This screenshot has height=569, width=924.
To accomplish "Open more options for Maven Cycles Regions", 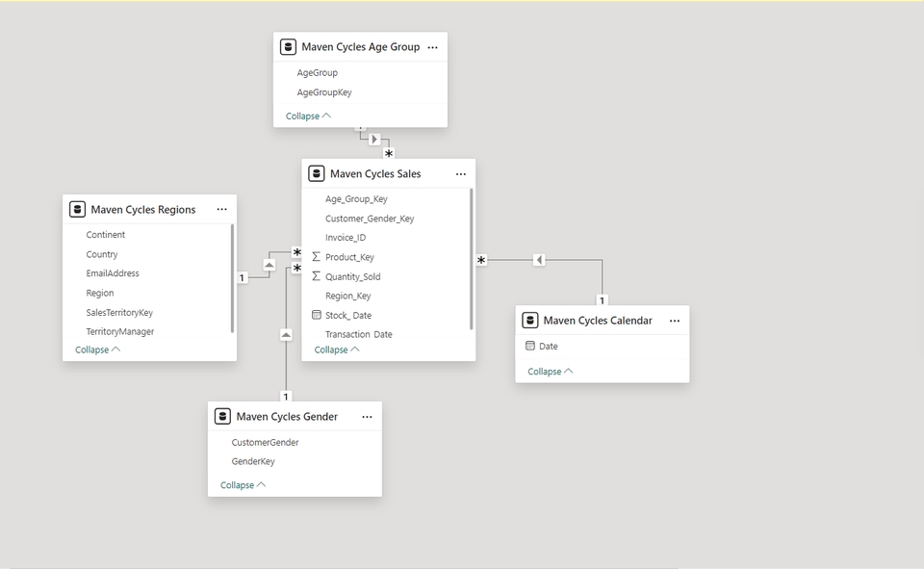I will click(x=222, y=210).
